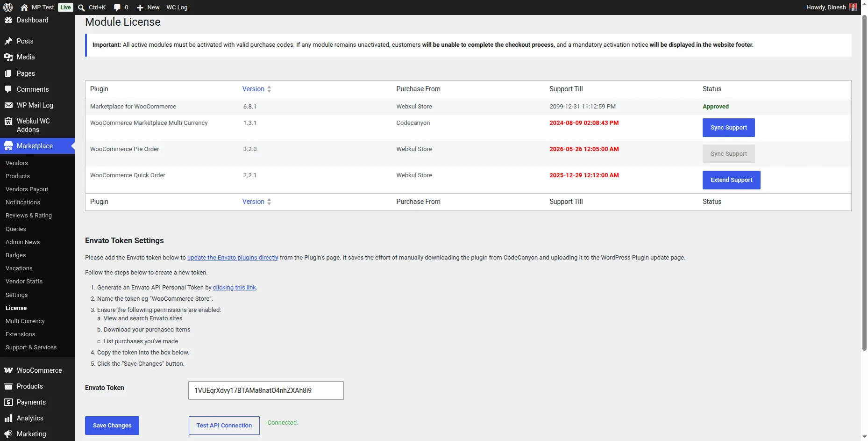The image size is (868, 441).
Task: Open Admin News submenu item
Action: (x=23, y=242)
